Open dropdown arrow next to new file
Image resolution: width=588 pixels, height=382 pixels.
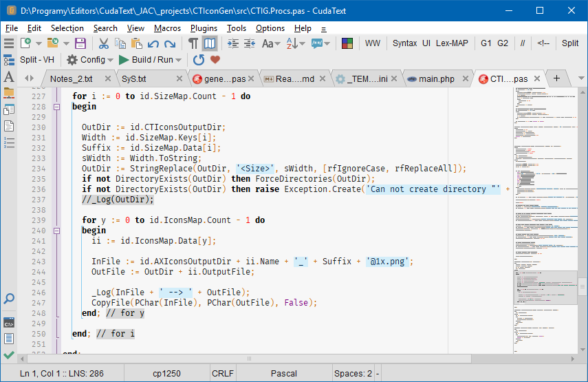(39, 44)
